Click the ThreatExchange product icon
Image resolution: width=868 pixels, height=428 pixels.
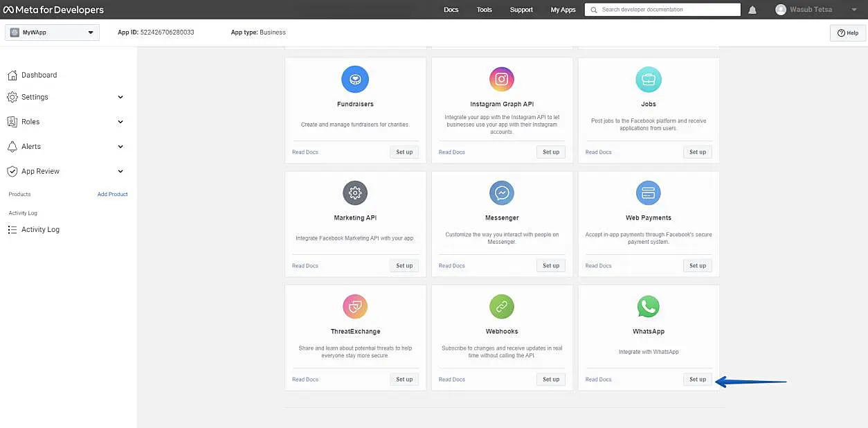355,306
